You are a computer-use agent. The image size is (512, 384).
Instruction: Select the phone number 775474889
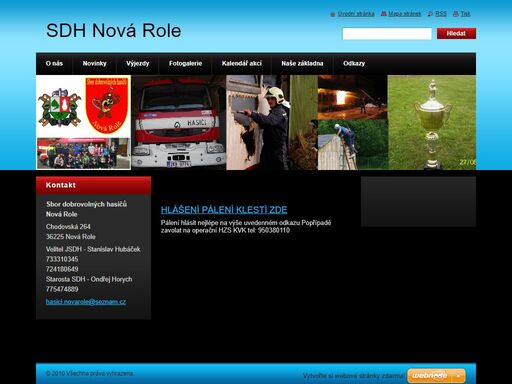point(62,289)
